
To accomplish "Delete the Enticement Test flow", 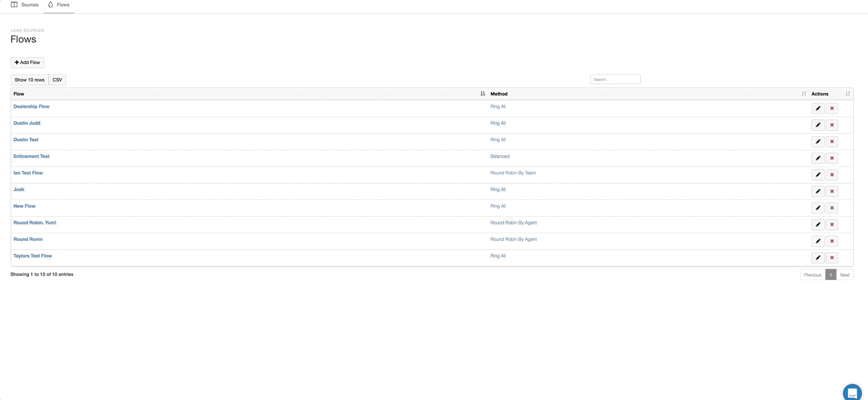I will [x=832, y=158].
